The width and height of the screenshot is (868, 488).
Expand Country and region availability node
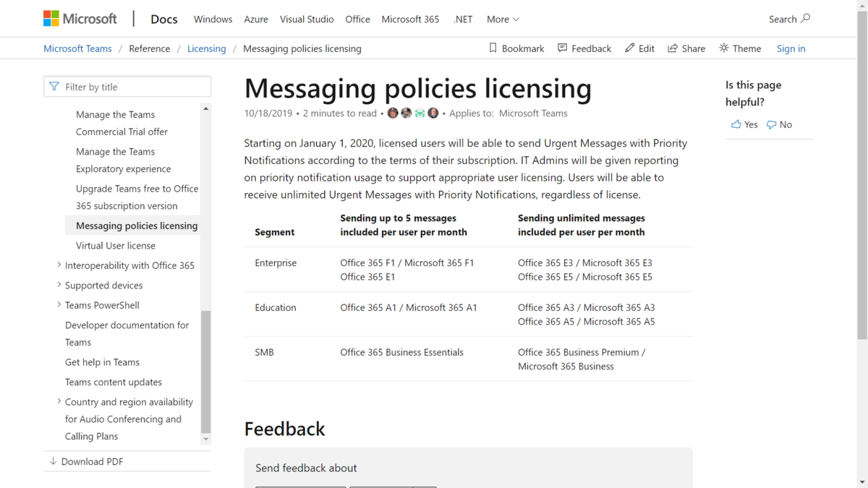pos(59,401)
